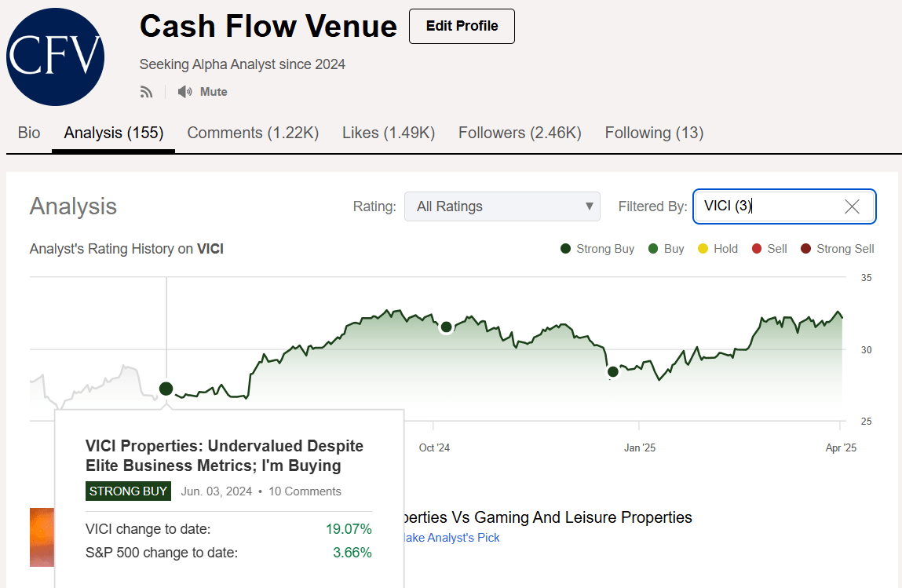Image resolution: width=902 pixels, height=588 pixels.
Task: Select the June 2024 Strong Buy chart marker
Action: 166,388
